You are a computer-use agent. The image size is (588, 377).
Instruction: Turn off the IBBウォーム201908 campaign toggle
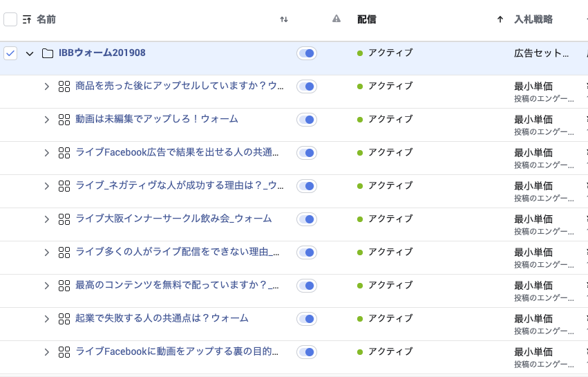pos(307,53)
